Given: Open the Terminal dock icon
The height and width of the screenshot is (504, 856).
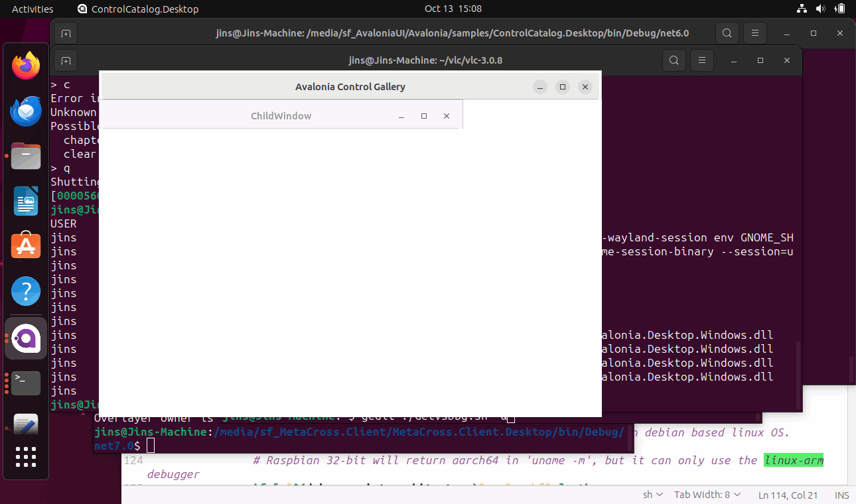Looking at the screenshot, I should pyautogui.click(x=26, y=383).
